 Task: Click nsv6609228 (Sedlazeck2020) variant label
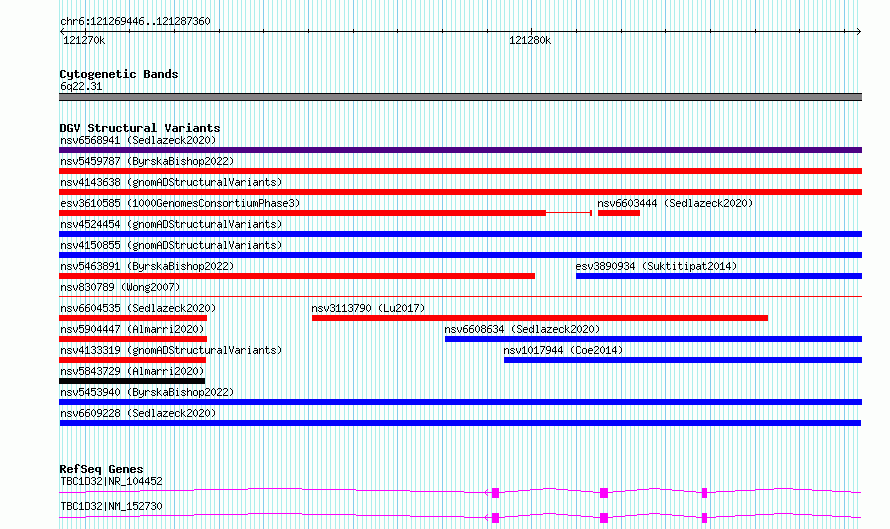point(138,413)
